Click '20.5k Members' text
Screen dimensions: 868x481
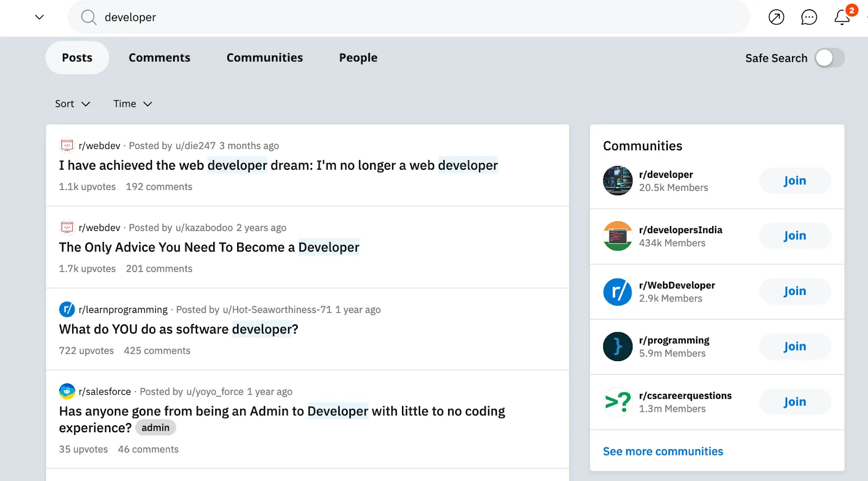673,188
